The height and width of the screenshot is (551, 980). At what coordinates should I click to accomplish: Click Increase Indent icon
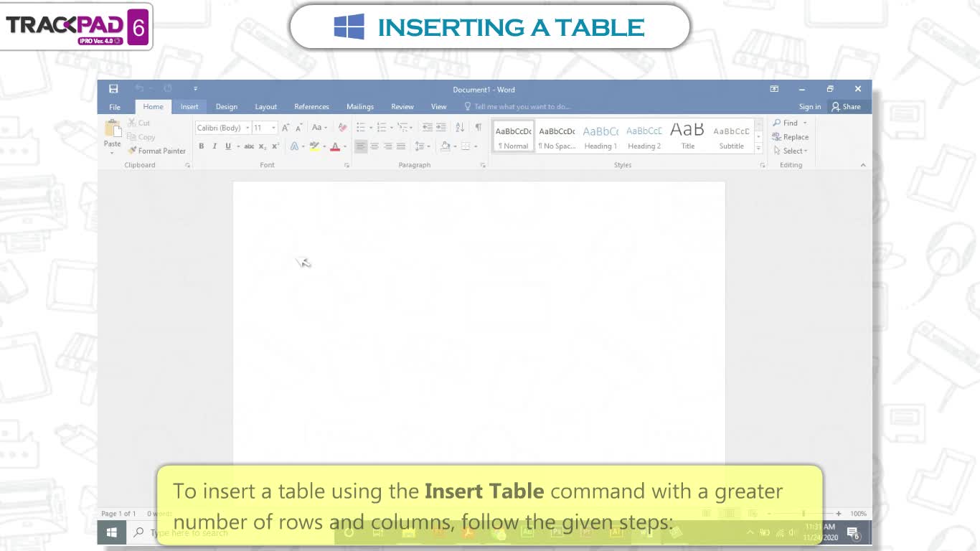(x=440, y=128)
